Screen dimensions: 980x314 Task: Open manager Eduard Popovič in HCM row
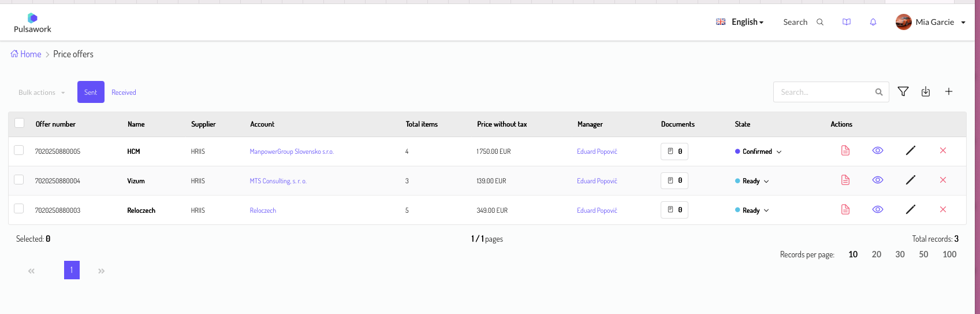(597, 152)
